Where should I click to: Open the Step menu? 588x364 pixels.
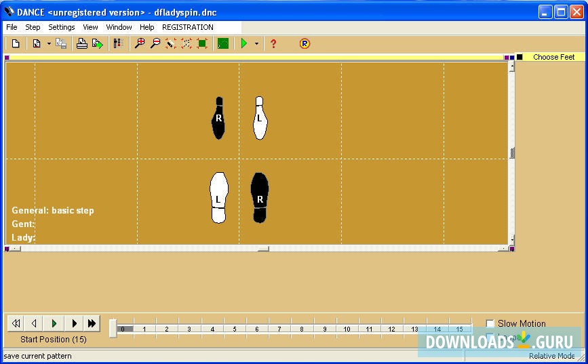(x=33, y=27)
